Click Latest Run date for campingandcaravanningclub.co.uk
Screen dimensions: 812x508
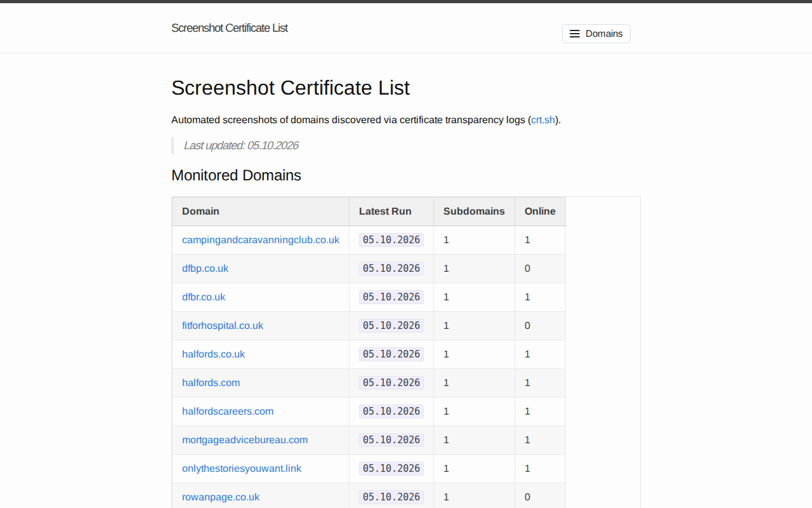pos(391,240)
